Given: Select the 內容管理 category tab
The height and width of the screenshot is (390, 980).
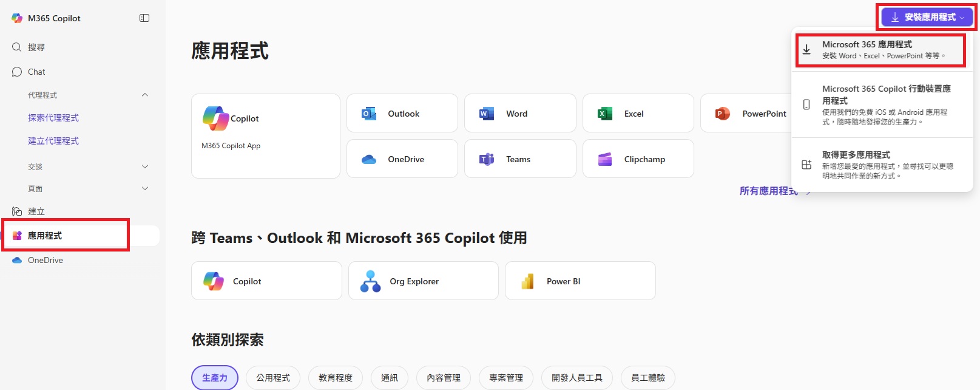Looking at the screenshot, I should click(444, 378).
